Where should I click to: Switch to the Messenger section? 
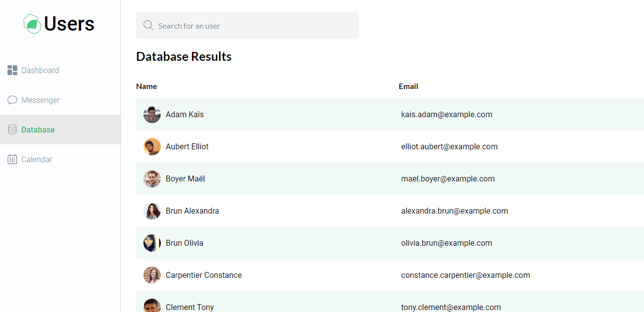tap(40, 99)
